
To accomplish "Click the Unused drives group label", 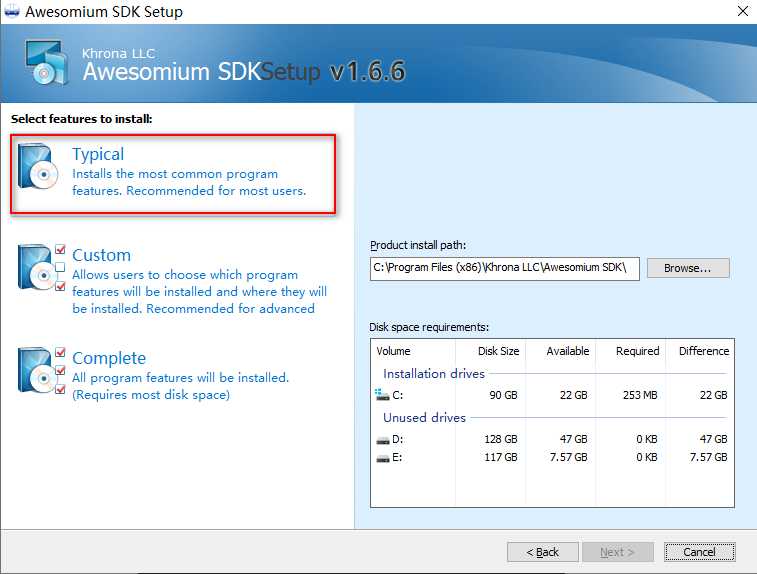I will [x=424, y=418].
